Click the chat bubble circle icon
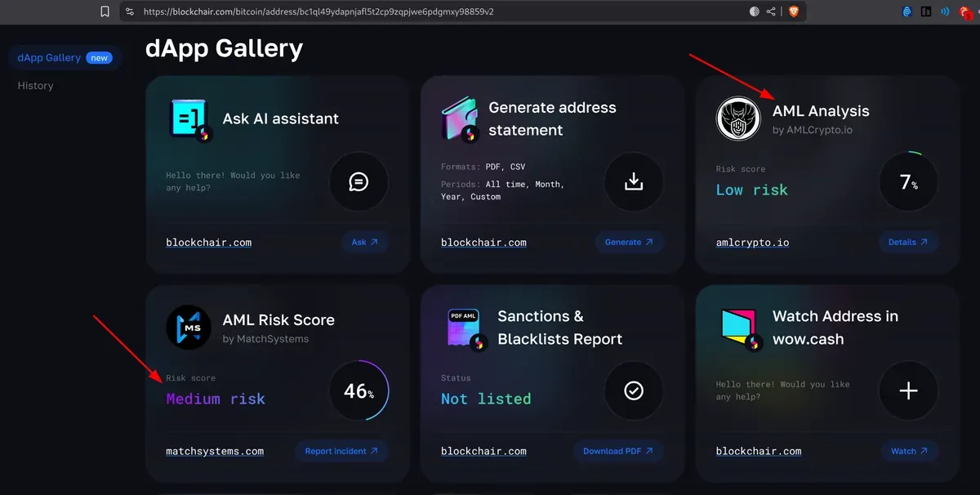The height and width of the screenshot is (495, 980). click(358, 181)
